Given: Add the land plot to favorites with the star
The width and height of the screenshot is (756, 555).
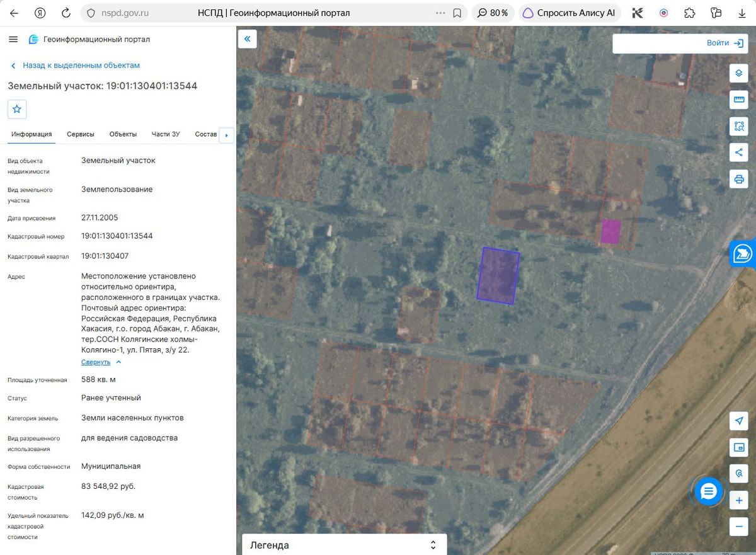Looking at the screenshot, I should pyautogui.click(x=17, y=109).
